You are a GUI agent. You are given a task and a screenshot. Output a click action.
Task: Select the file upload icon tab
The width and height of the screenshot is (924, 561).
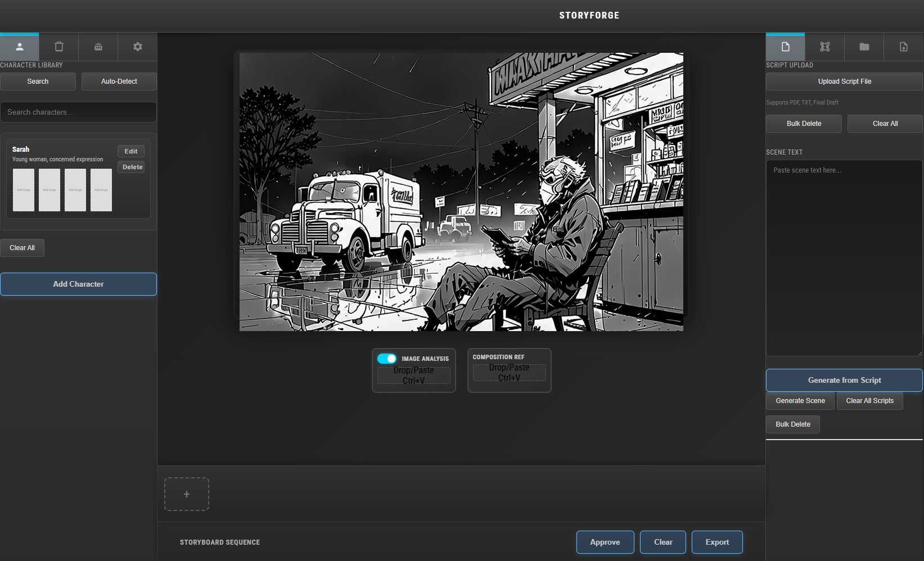904,47
